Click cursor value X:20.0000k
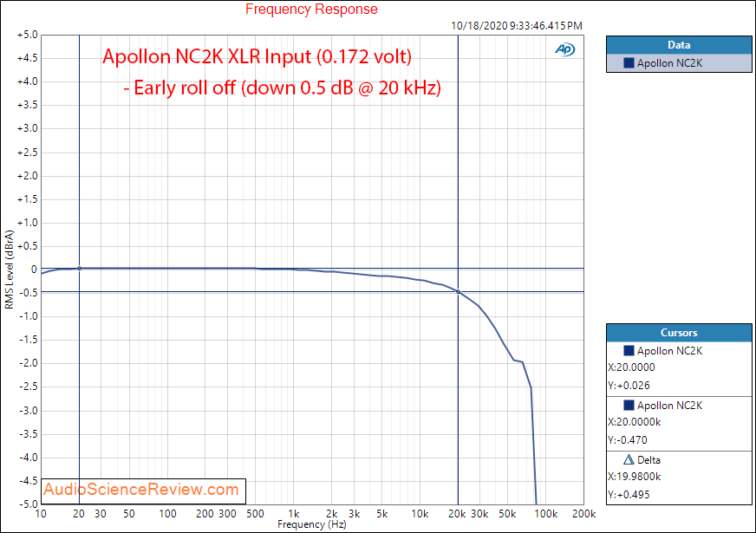This screenshot has height=533, width=756. (634, 422)
